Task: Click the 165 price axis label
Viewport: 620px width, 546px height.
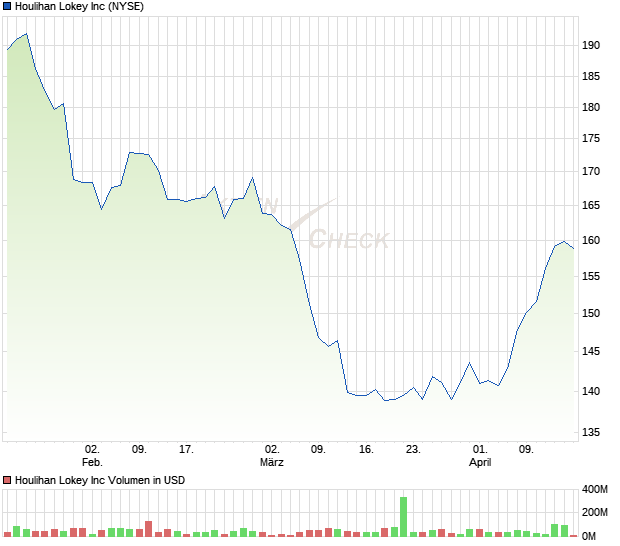Action: [x=591, y=205]
